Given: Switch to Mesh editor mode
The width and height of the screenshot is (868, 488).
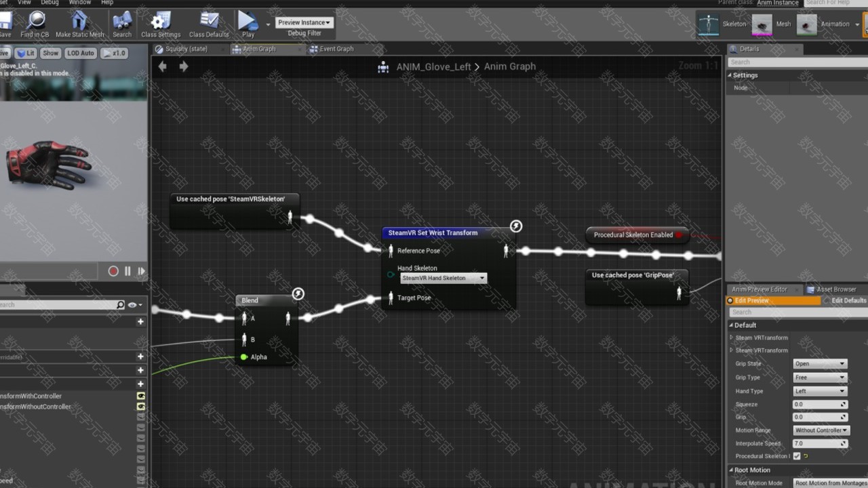Looking at the screenshot, I should click(x=772, y=24).
